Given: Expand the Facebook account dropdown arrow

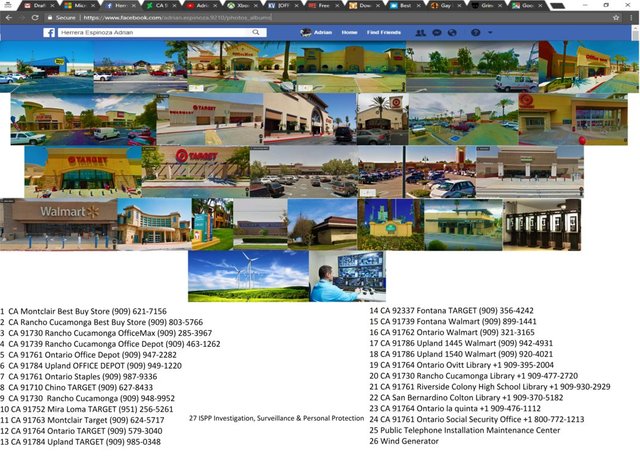Looking at the screenshot, I should [x=490, y=32].
